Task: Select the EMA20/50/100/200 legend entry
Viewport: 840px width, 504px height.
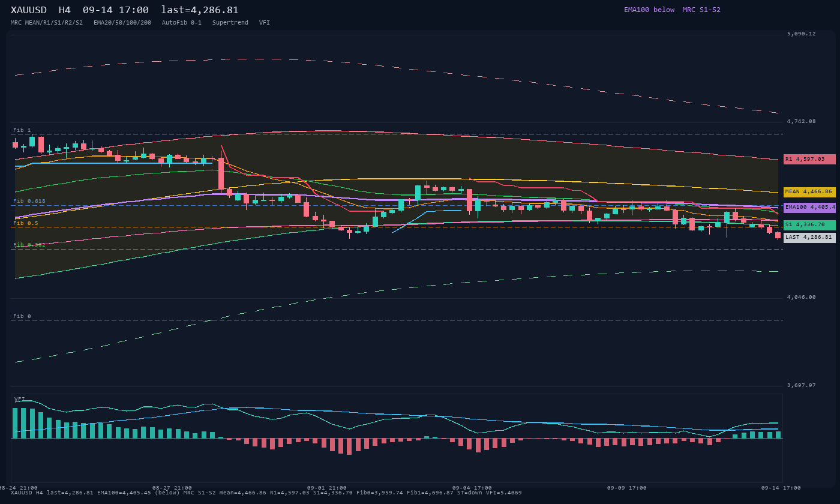Action: pos(122,23)
